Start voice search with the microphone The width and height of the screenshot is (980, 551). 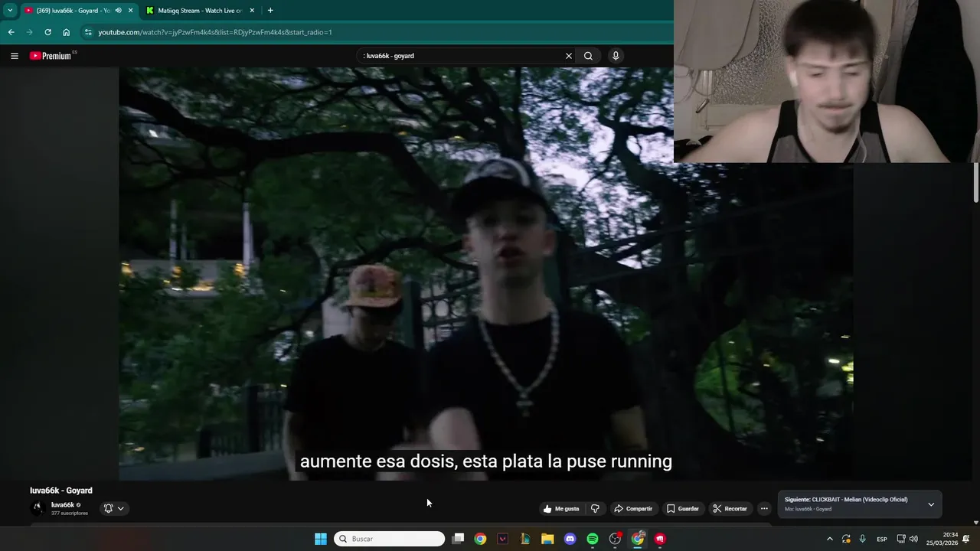(x=615, y=56)
